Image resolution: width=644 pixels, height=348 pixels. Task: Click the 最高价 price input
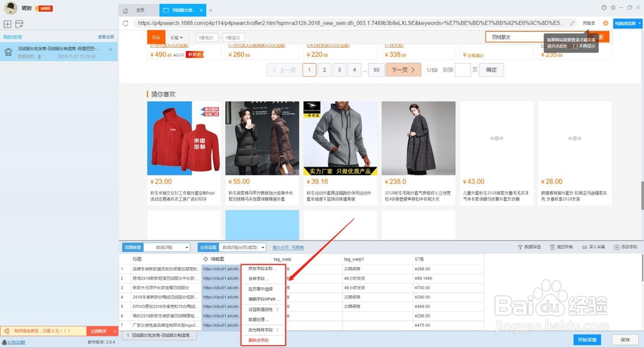pyautogui.click(x=234, y=37)
